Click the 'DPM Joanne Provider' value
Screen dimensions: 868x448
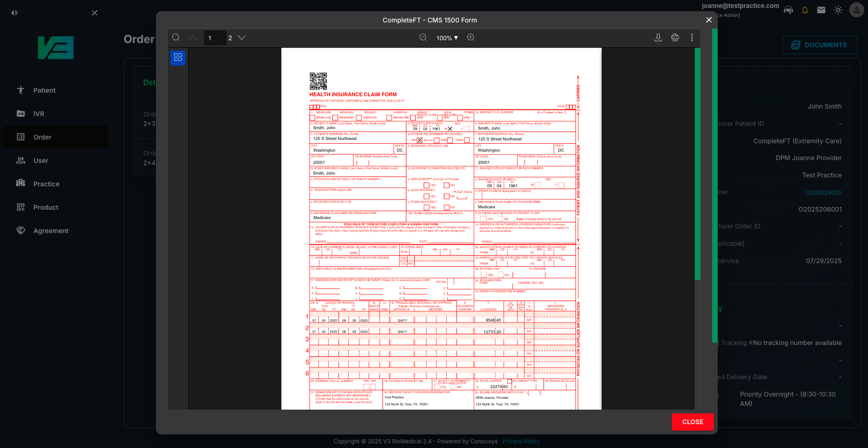(809, 158)
